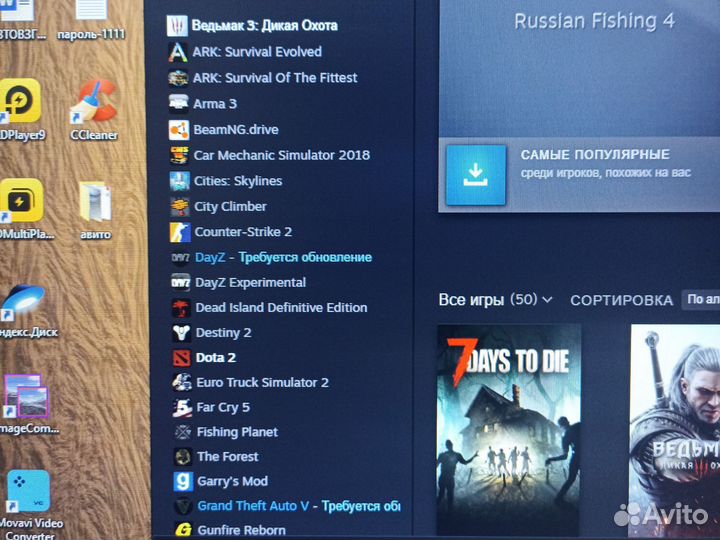The image size is (720, 540).
Task: Expand the Все игры (50) dropdown
Action: point(495,300)
